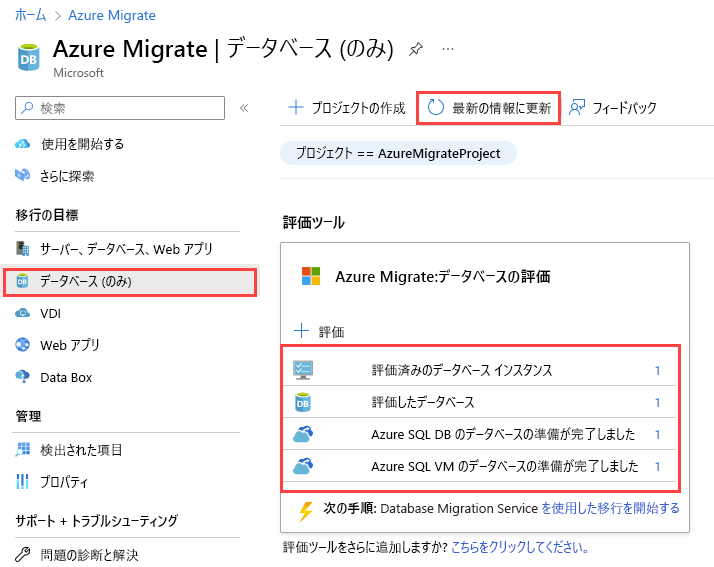Click the feedback person icon
The image size is (714, 567).
(577, 107)
